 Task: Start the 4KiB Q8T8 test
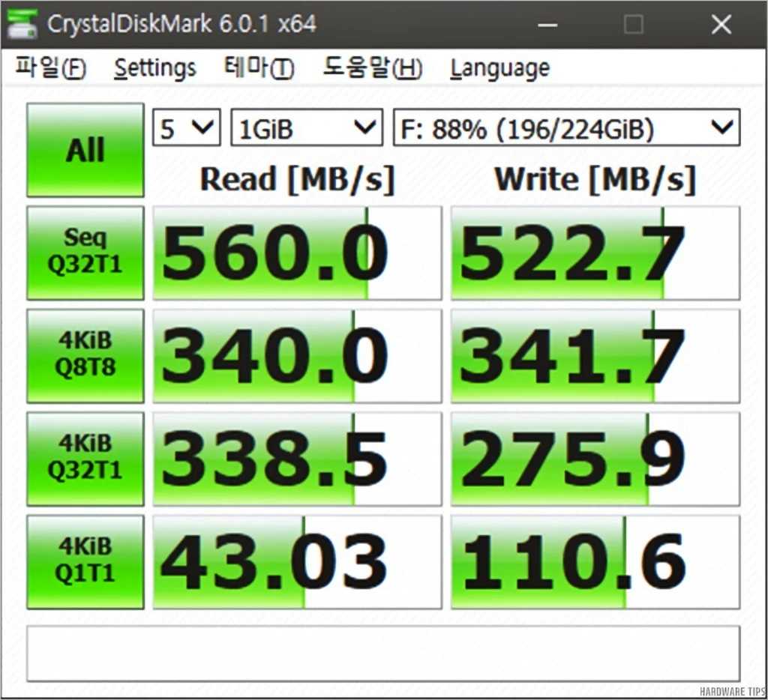click(85, 355)
